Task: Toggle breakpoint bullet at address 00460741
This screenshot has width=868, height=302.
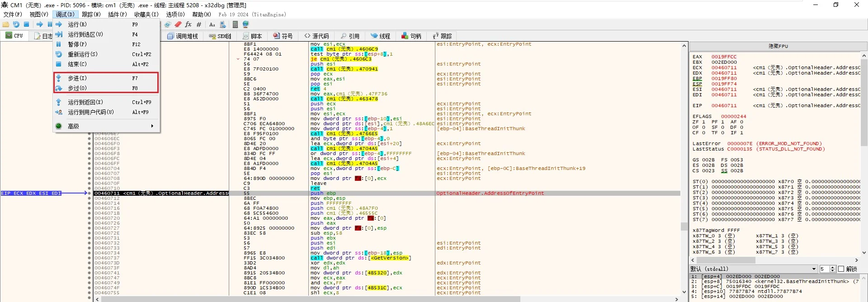Action: click(90, 273)
